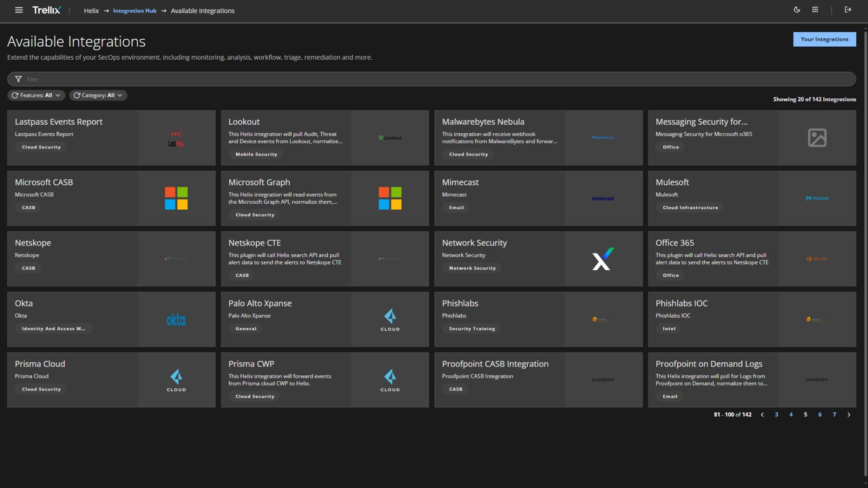Open the hamburger navigation menu
This screenshot has height=488, width=868.
pyautogui.click(x=19, y=10)
